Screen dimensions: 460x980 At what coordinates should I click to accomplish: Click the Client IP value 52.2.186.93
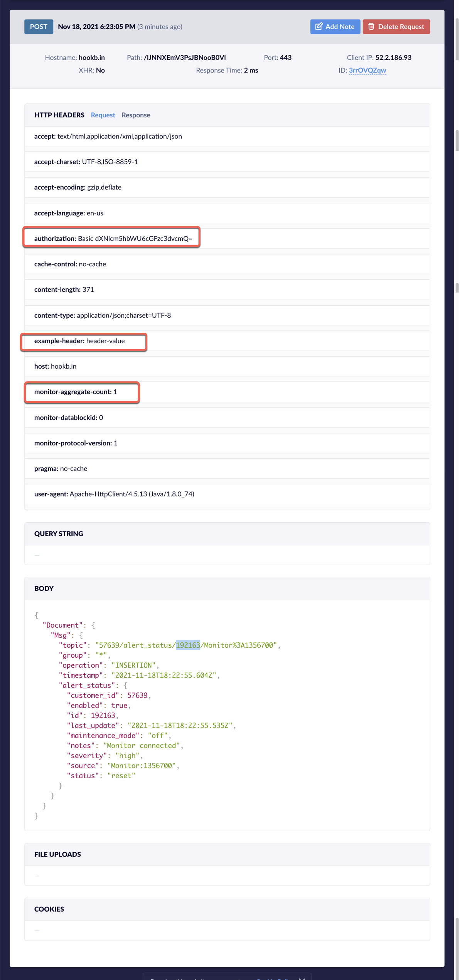click(x=393, y=58)
